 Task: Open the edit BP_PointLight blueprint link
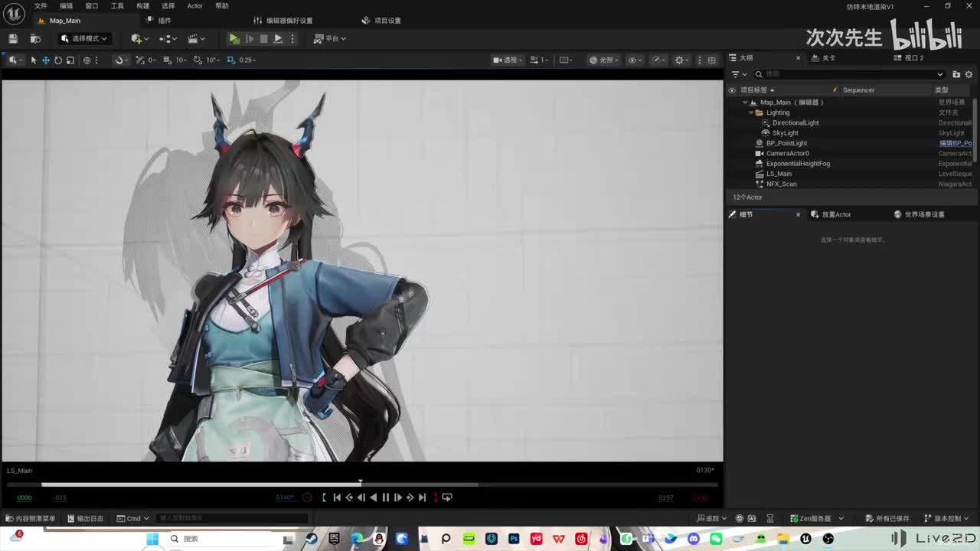[x=955, y=143]
